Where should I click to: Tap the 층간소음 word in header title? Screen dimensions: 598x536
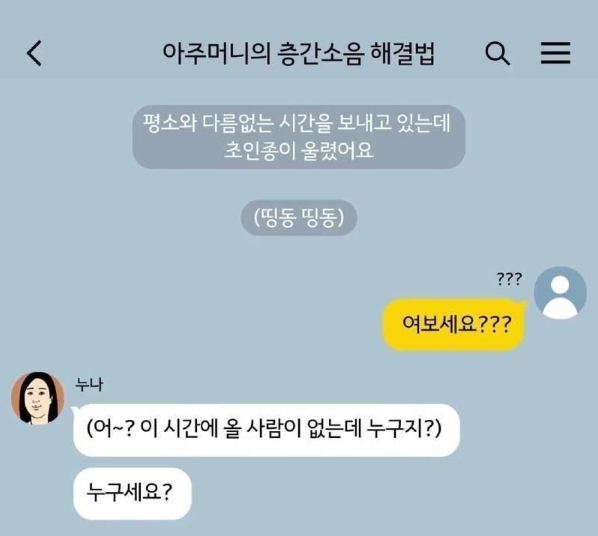(320, 53)
